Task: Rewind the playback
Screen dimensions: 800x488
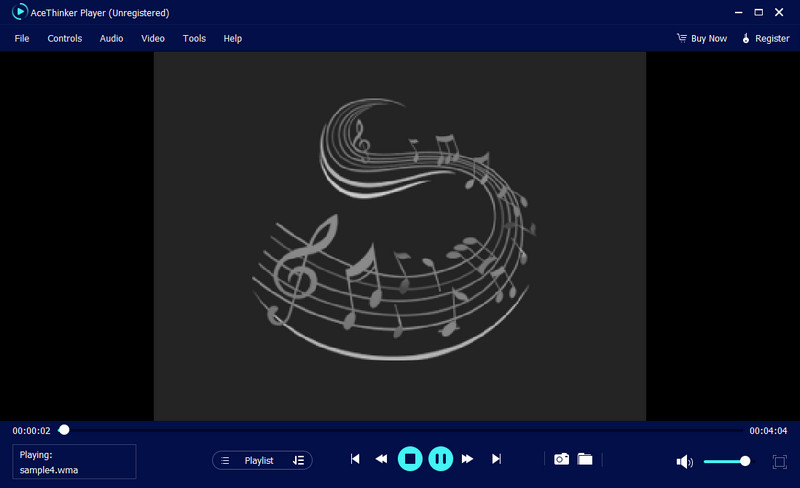Action: pos(381,459)
